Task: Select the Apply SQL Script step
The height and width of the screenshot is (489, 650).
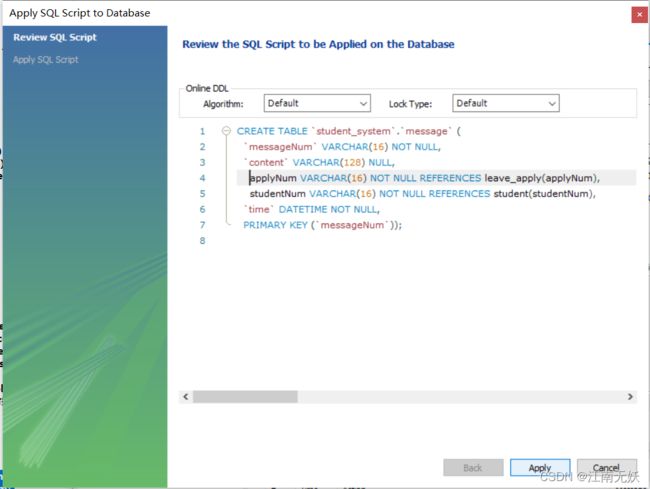Action: tap(46, 60)
